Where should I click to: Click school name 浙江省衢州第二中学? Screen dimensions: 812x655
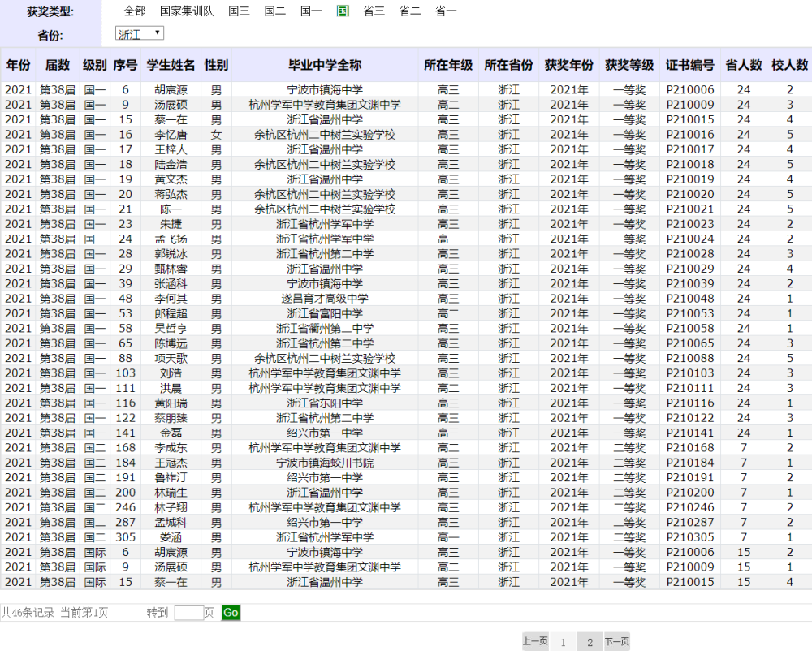[325, 329]
